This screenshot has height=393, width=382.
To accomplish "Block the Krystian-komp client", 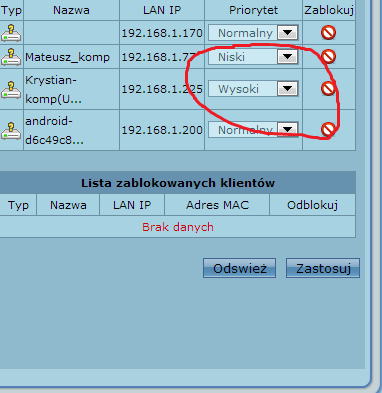I will pyautogui.click(x=328, y=89).
